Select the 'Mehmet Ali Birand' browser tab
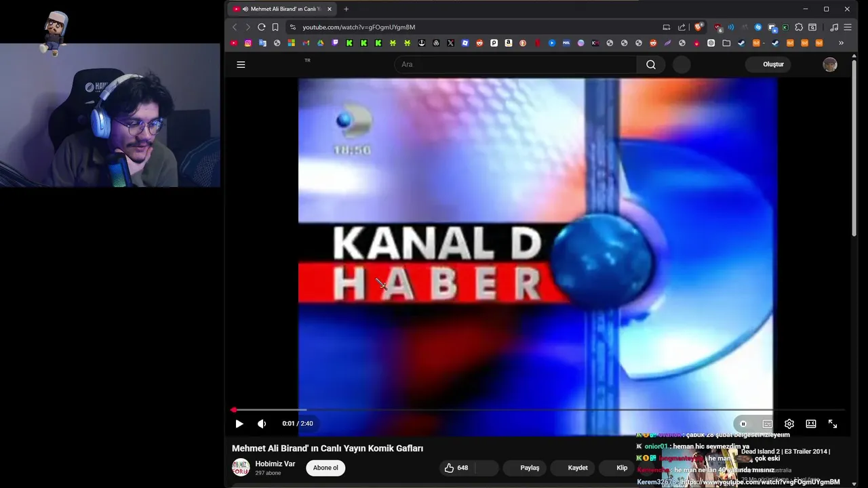This screenshot has width=868, height=488. coord(282,9)
